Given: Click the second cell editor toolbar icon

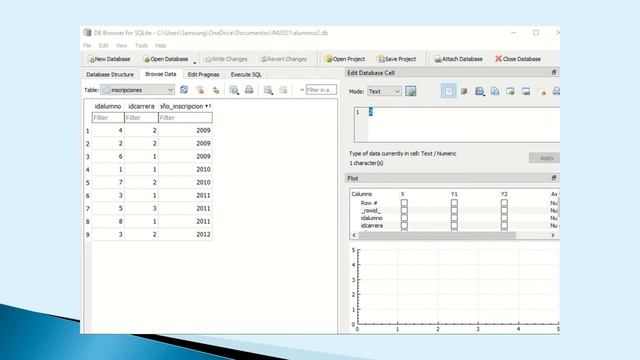Looking at the screenshot, I should [x=464, y=91].
